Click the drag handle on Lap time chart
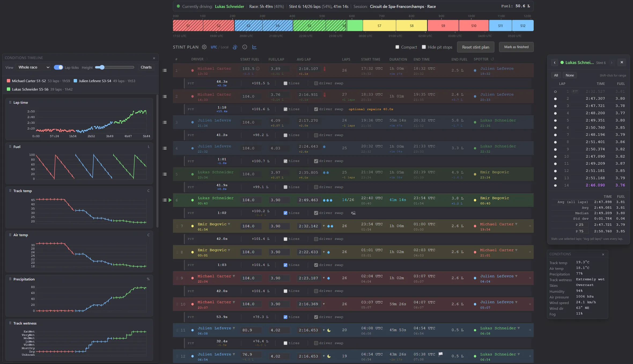This screenshot has height=364, width=633. click(10, 102)
